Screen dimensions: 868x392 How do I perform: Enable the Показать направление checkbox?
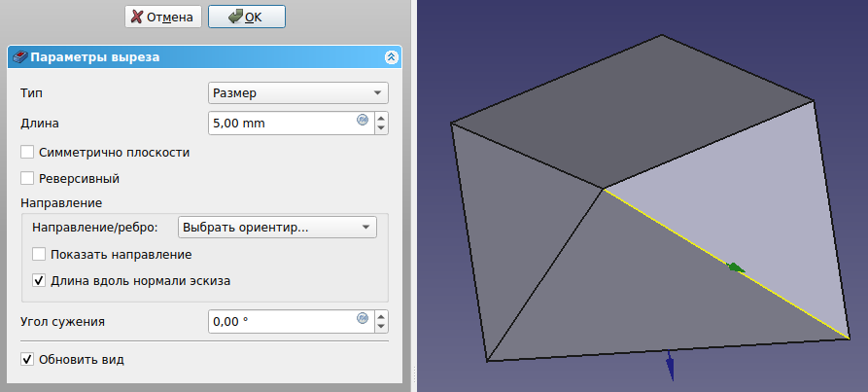(39, 255)
